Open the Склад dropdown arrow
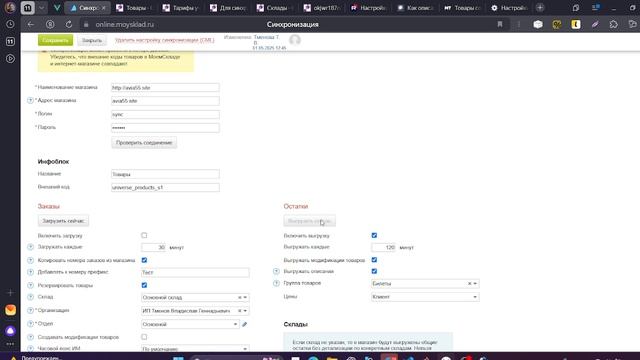Viewport: 640px width, 360px height. pyautogui.click(x=245, y=298)
